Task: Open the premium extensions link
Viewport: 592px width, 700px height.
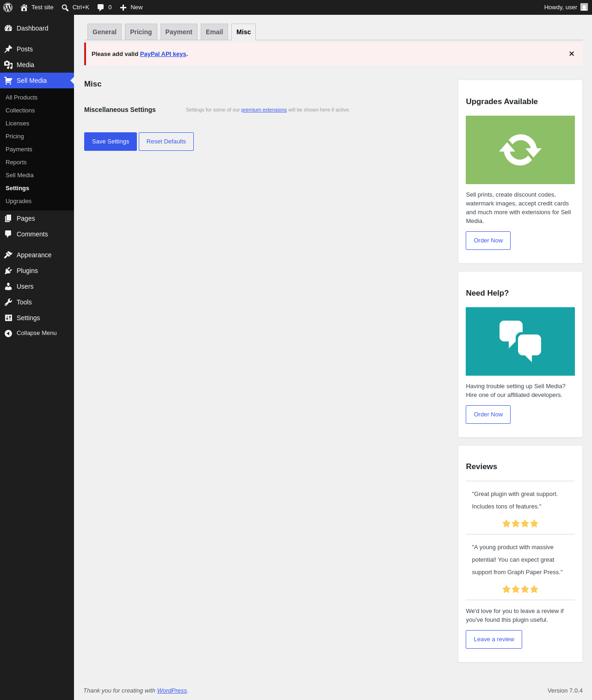Action: pyautogui.click(x=264, y=110)
